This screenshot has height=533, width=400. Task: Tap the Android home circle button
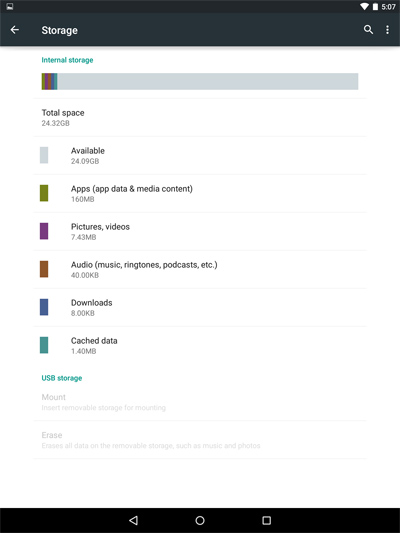[200, 520]
